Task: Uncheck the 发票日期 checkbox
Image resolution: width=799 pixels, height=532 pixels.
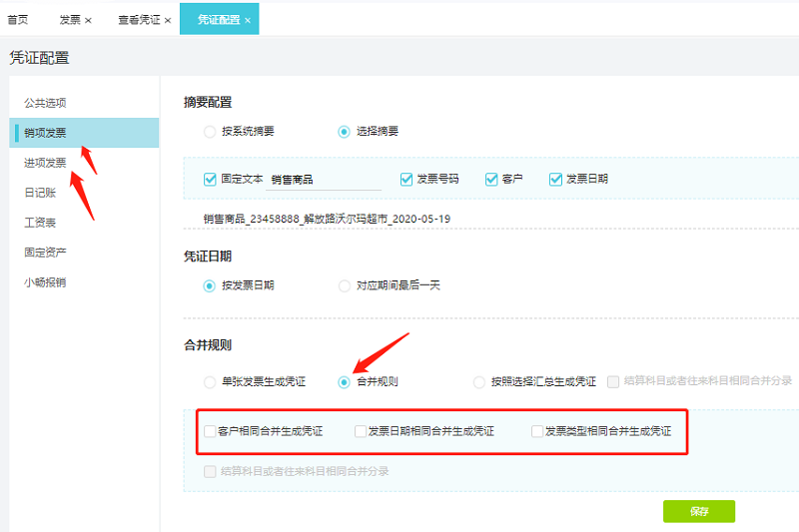Action: 555,180
